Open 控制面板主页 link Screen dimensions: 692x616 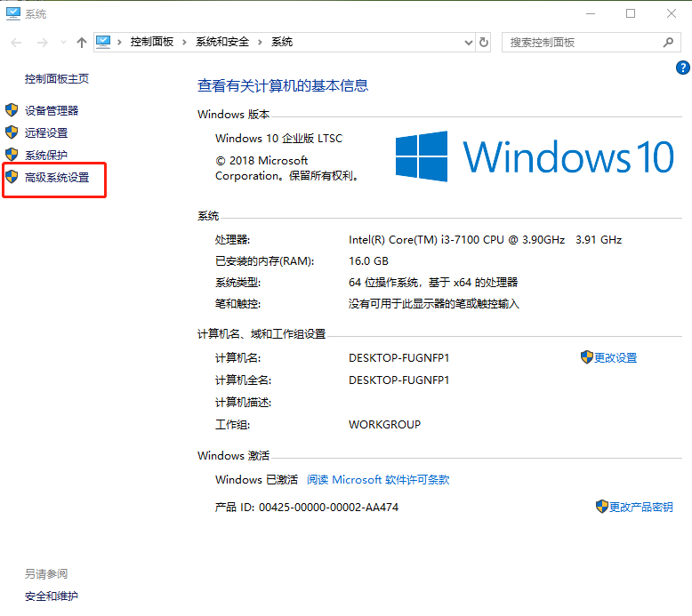57,79
